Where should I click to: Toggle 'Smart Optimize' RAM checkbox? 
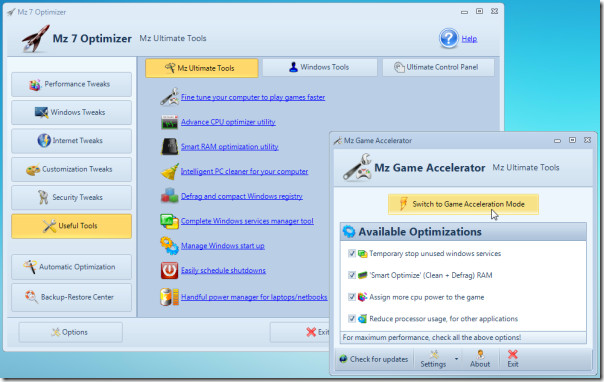351,275
